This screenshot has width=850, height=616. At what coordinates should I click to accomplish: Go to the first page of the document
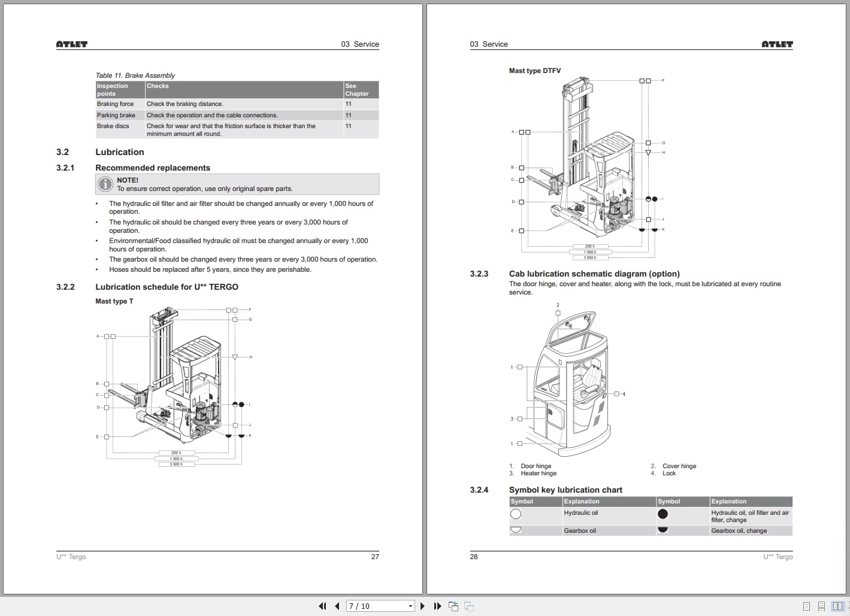click(x=322, y=606)
